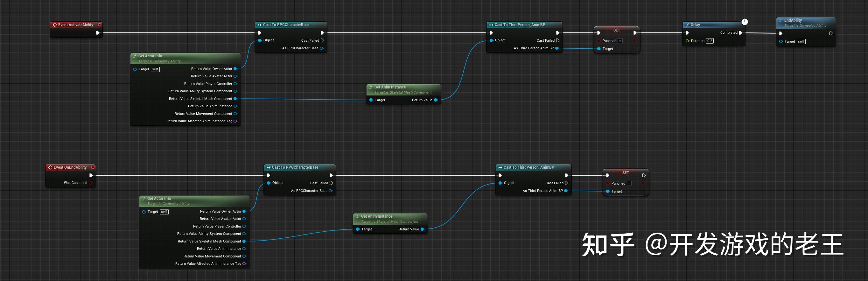Image resolution: width=868 pixels, height=281 pixels.
Task: Click Cast Failed pin on ActivateAbility's Cast To ThirdPerson_AnimBP
Action: pos(558,40)
